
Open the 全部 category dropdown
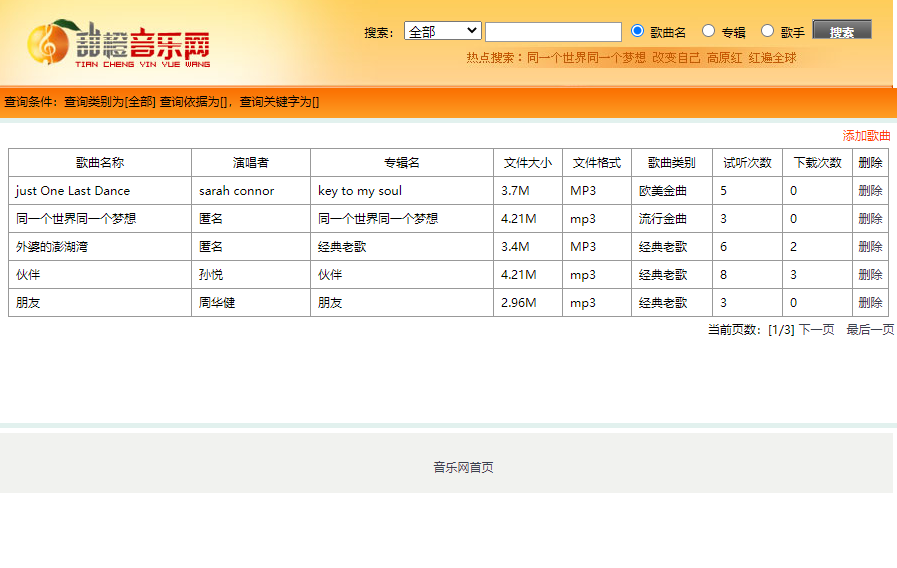click(x=442, y=31)
